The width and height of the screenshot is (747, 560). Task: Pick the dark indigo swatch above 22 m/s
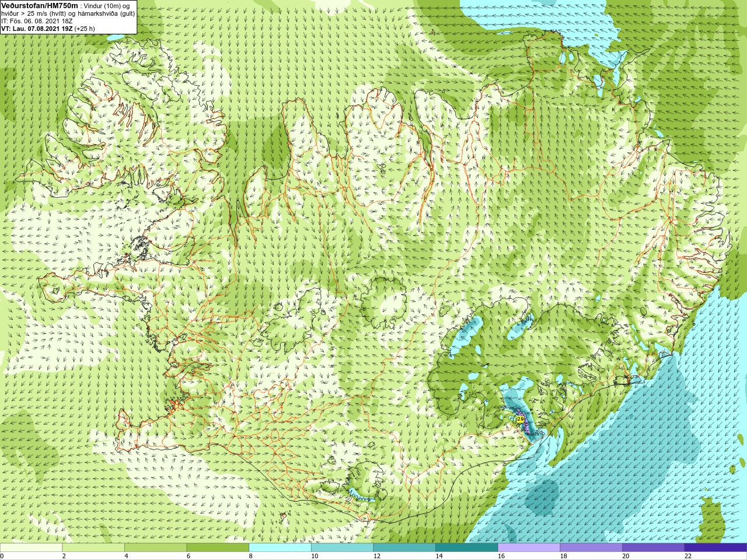715,547
